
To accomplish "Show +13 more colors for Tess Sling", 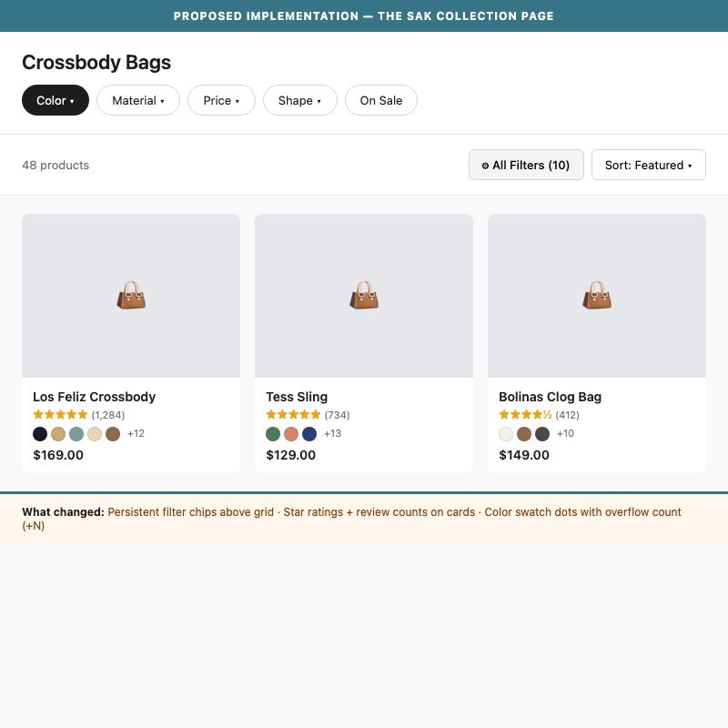I will coord(332,434).
